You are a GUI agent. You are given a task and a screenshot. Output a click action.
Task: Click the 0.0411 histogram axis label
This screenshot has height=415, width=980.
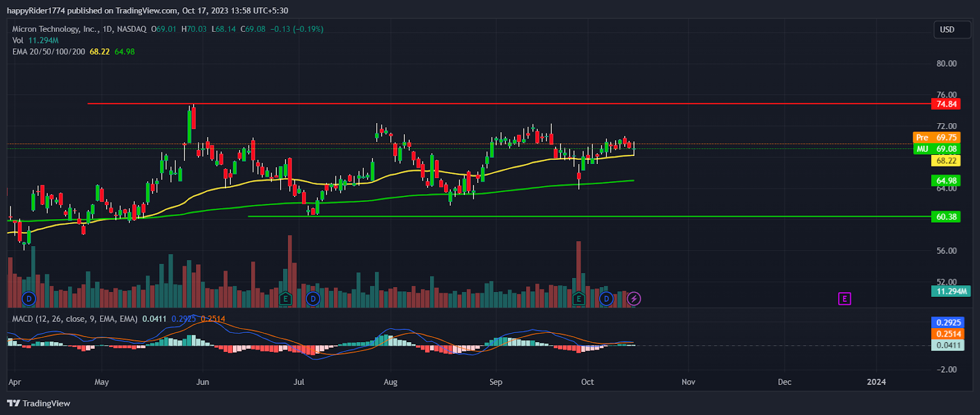pos(948,345)
